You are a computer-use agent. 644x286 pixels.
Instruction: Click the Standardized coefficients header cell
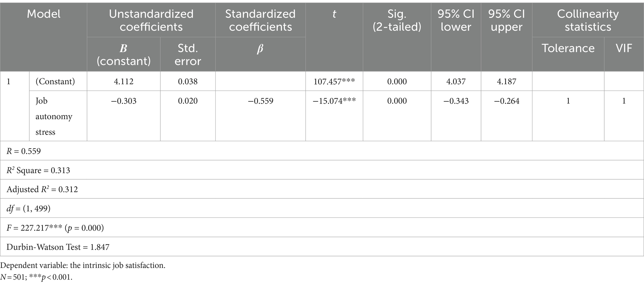(260, 20)
